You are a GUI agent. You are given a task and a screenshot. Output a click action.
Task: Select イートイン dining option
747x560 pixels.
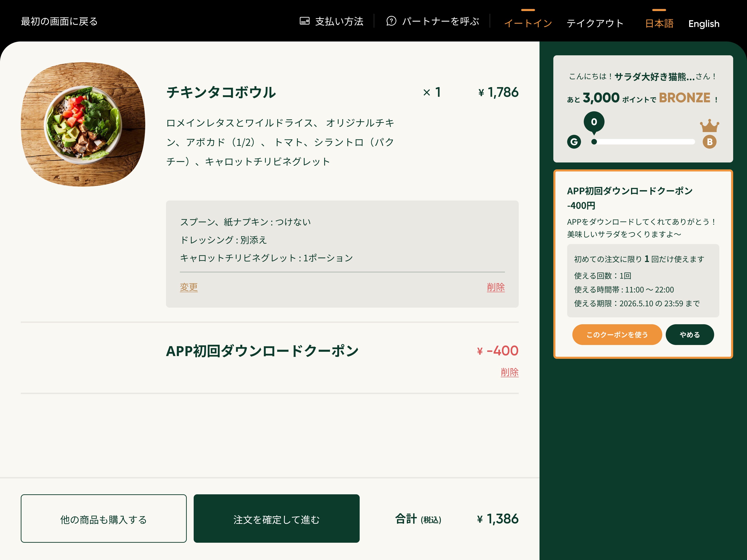pyautogui.click(x=528, y=23)
